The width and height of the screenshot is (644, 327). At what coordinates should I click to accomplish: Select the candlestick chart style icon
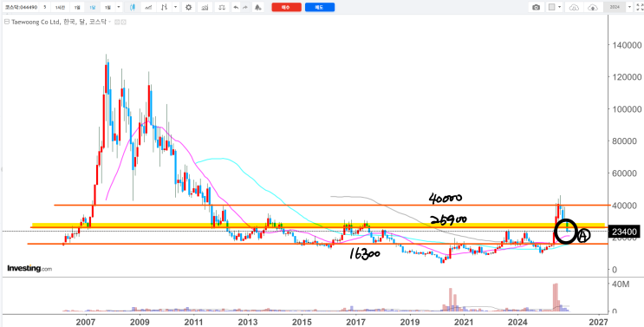[x=133, y=8]
